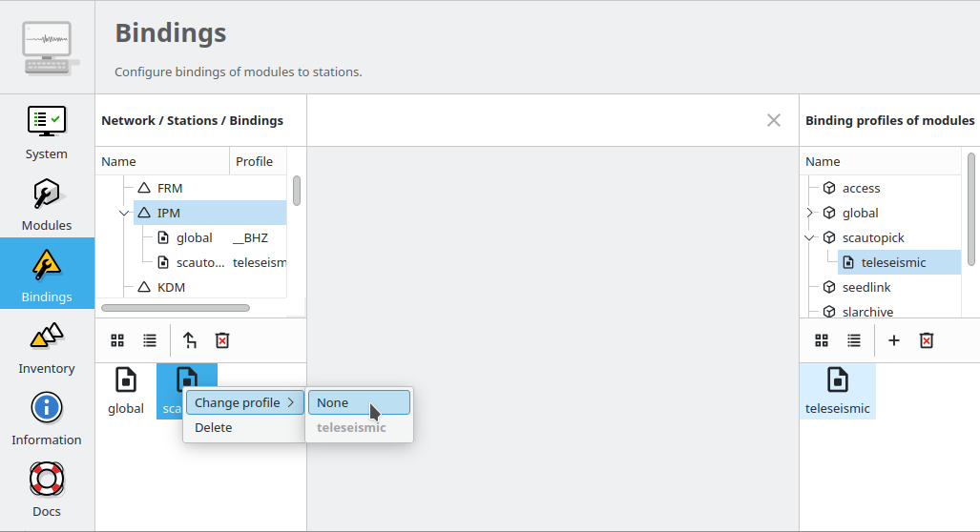Expand the global module profiles
Screen dimensions: 980x532
810,213
